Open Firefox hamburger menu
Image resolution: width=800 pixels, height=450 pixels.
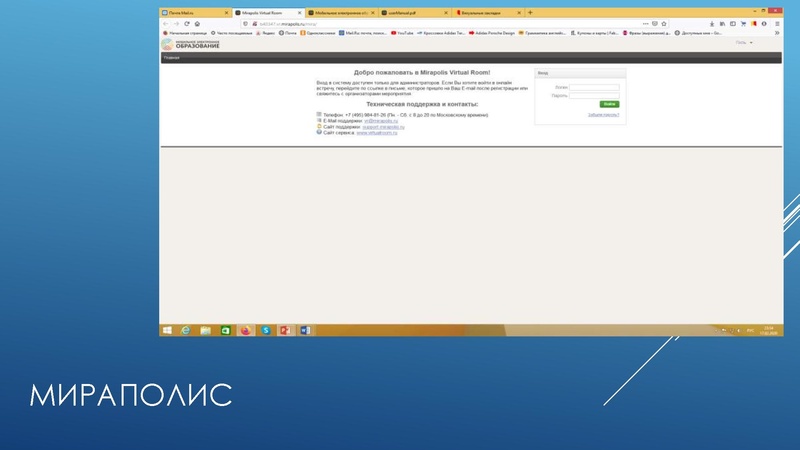(x=777, y=24)
